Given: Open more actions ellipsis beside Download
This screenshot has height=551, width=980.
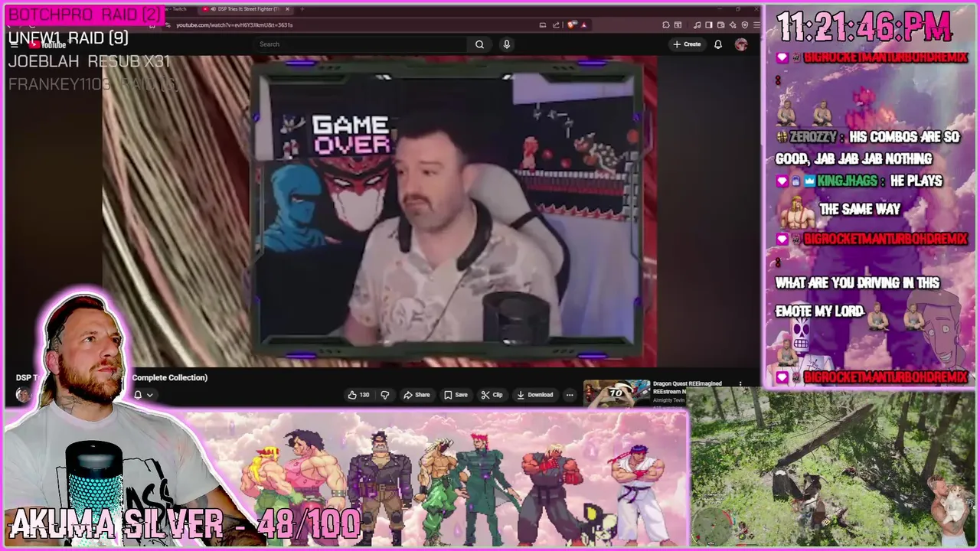Looking at the screenshot, I should [x=569, y=395].
